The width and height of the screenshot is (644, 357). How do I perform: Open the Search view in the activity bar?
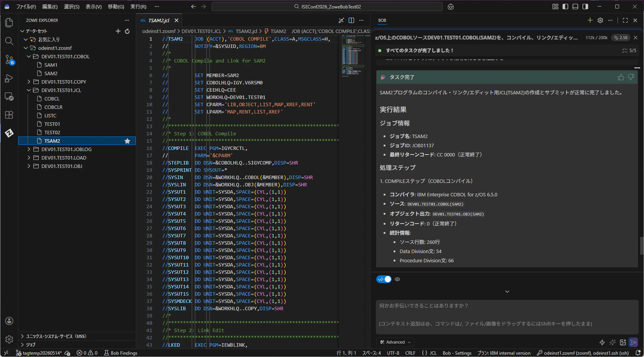9,41
